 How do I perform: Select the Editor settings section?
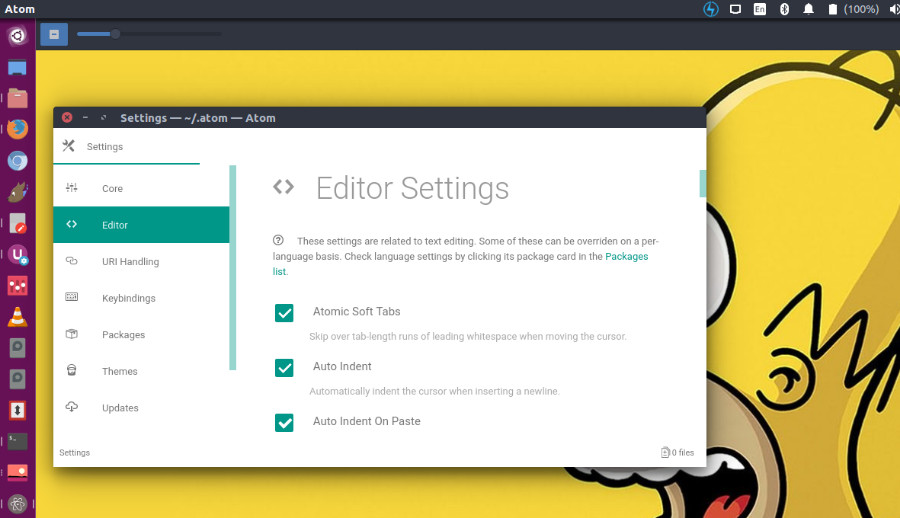[x=141, y=225]
